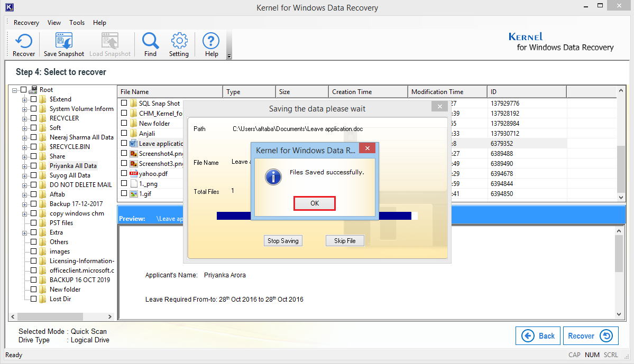Click the saving progress bar

[317, 216]
